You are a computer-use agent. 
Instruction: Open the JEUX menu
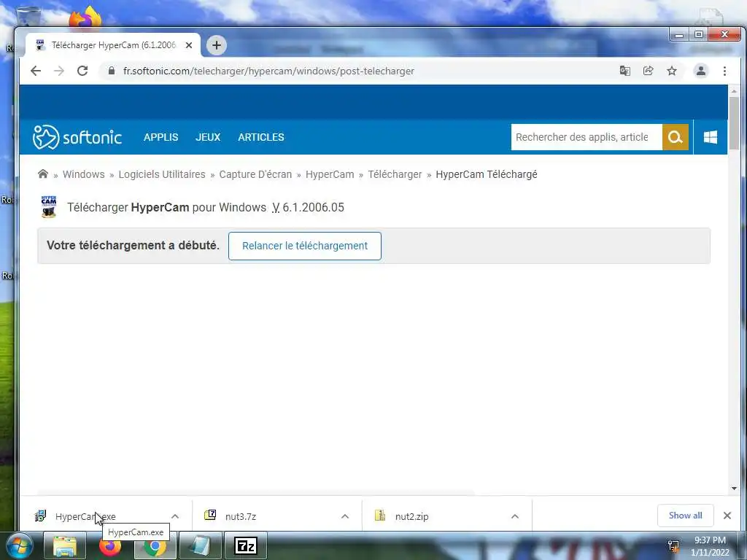[208, 137]
